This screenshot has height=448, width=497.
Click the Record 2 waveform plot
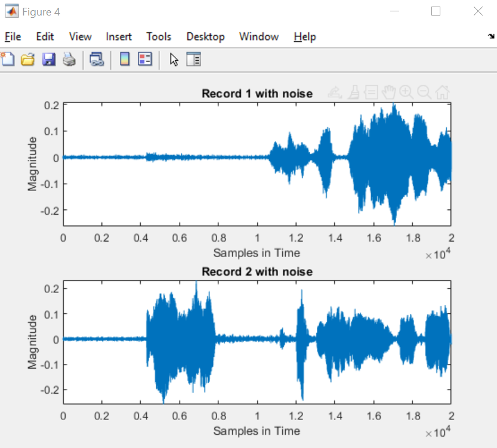(257, 342)
